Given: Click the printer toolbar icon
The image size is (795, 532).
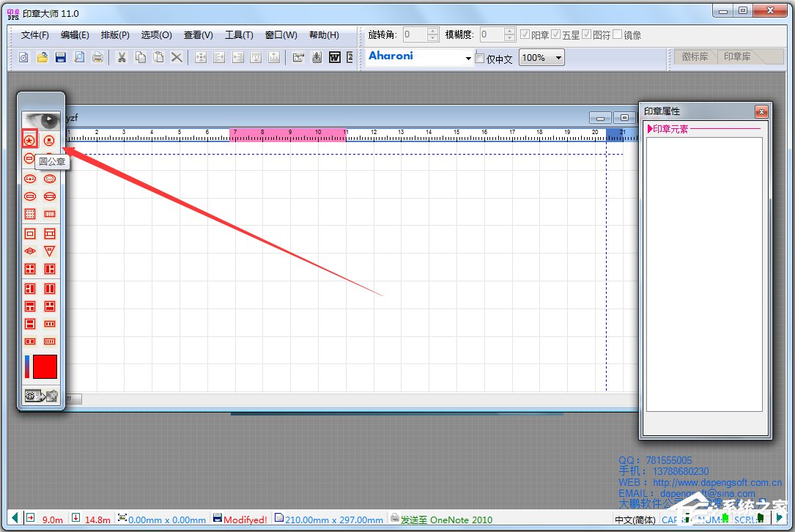Looking at the screenshot, I should click(98, 57).
